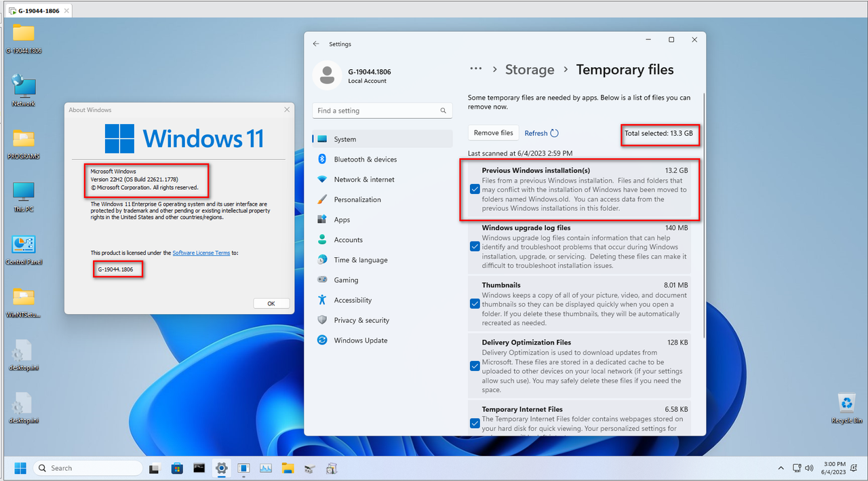Click the Settings content scrollbar

(704, 217)
